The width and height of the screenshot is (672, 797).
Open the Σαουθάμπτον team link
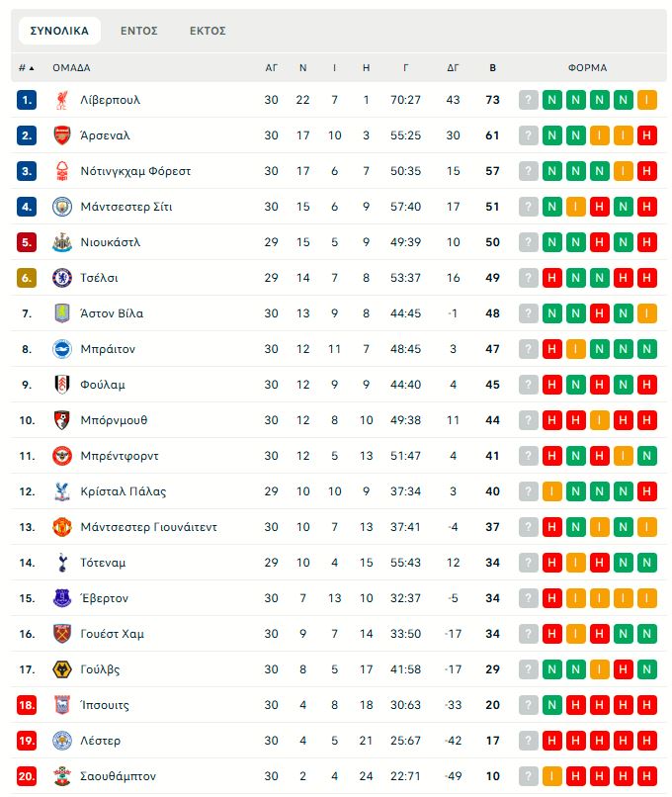pos(118,776)
